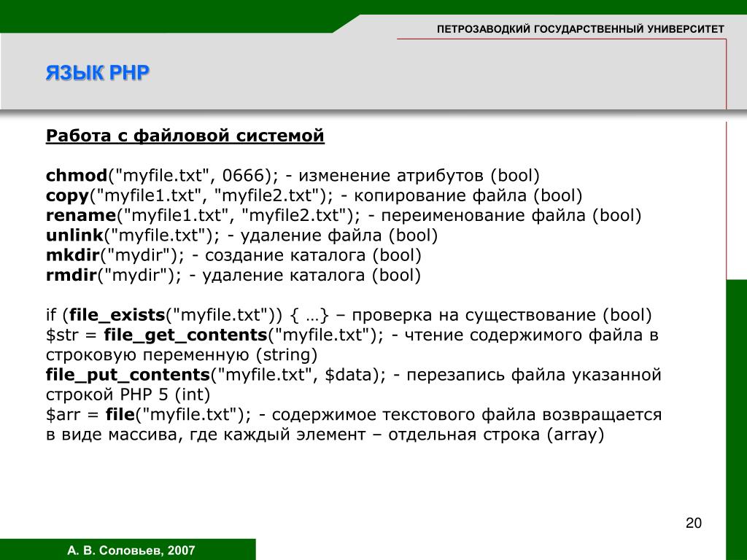Click the slide number "20"

(694, 523)
